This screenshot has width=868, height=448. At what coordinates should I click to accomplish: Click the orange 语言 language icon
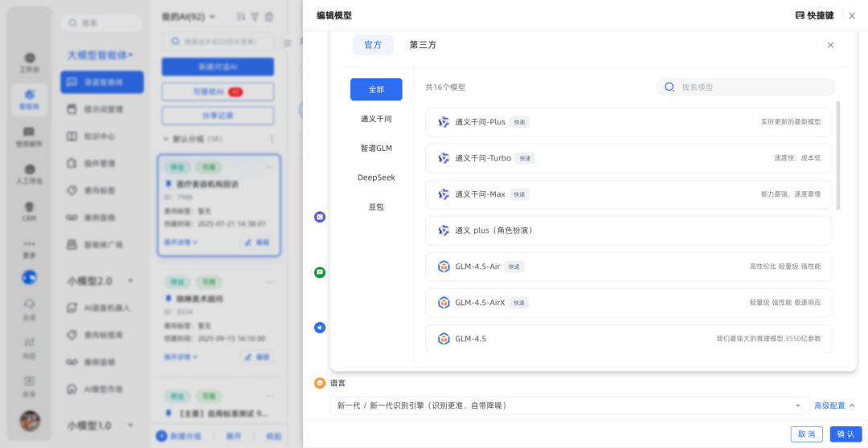320,383
